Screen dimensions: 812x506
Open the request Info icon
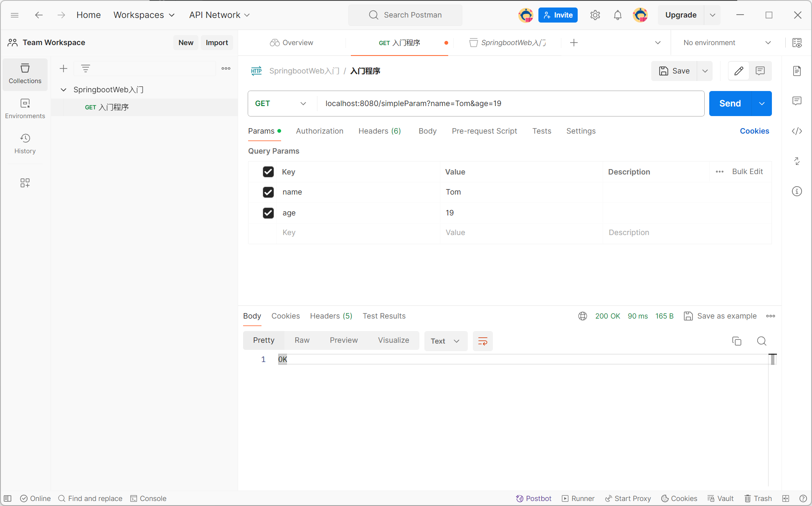click(x=797, y=191)
